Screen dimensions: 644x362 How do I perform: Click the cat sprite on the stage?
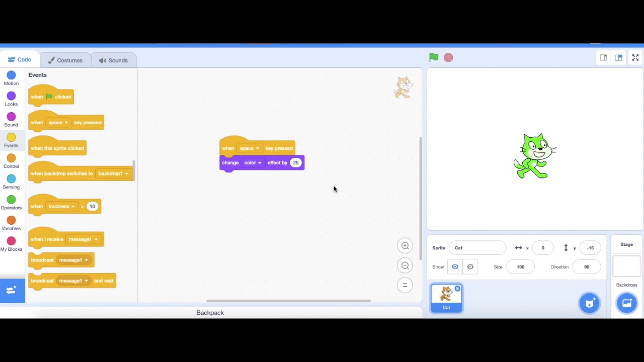point(535,156)
